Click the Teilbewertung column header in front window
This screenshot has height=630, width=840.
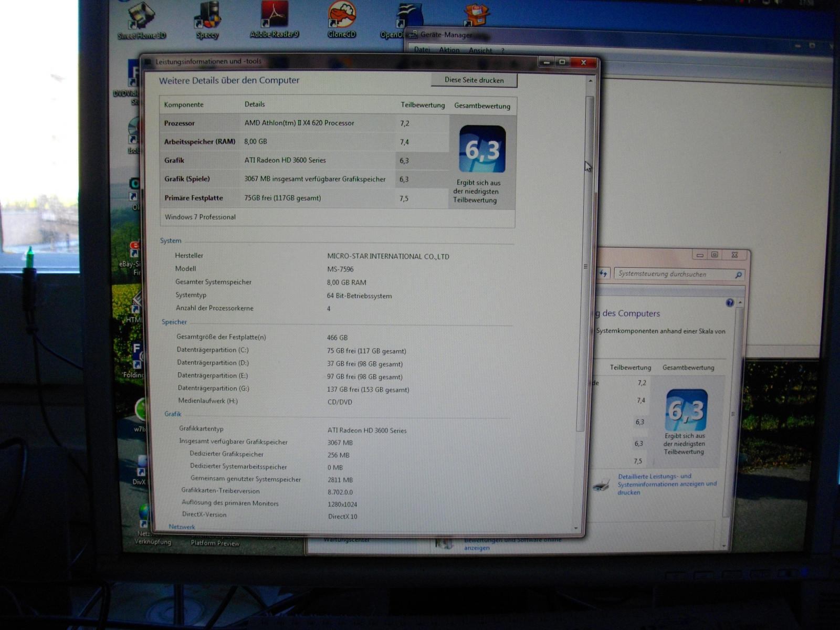[423, 105]
